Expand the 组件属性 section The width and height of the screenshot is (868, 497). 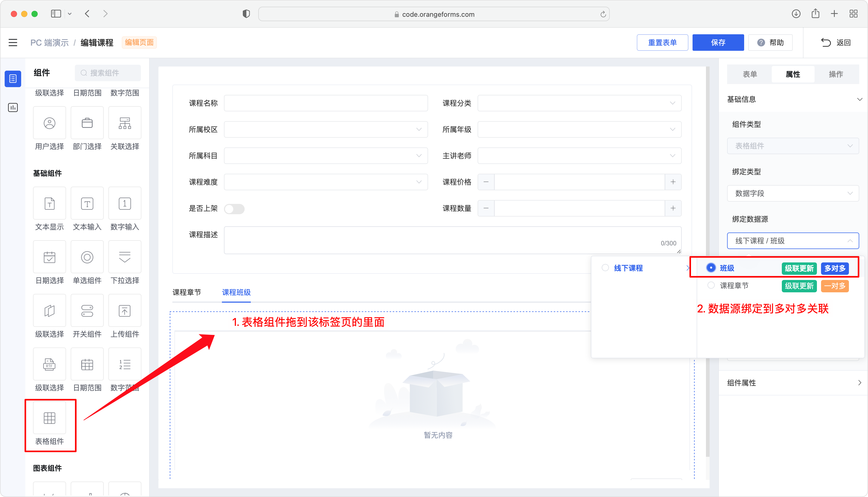point(793,383)
